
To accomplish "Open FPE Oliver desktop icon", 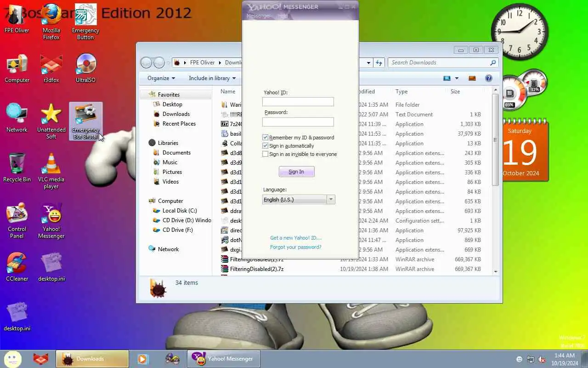I will pyautogui.click(x=17, y=18).
